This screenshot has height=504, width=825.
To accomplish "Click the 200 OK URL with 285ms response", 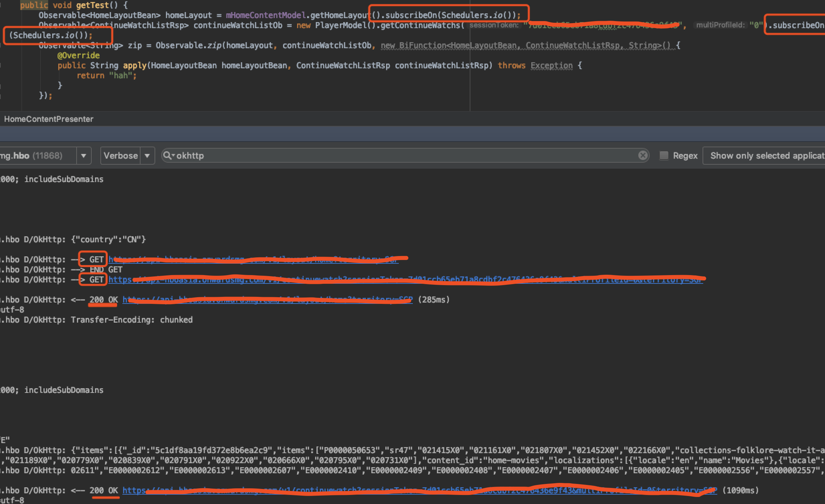I will pos(267,300).
